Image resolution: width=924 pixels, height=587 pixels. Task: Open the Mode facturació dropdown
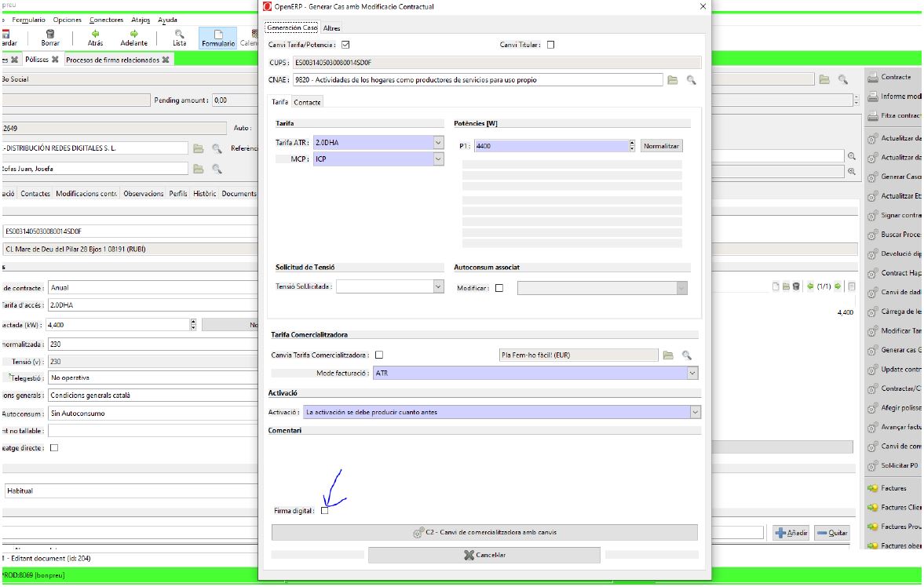(x=692, y=374)
